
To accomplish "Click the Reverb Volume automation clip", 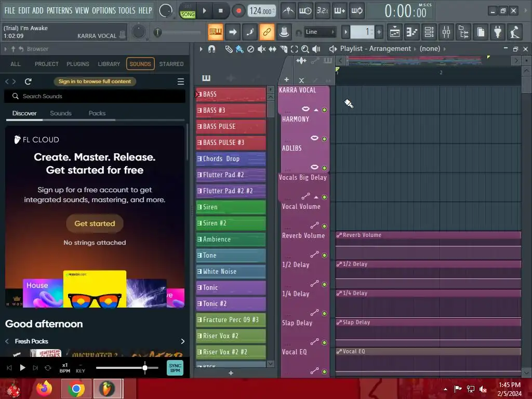I will click(428, 245).
